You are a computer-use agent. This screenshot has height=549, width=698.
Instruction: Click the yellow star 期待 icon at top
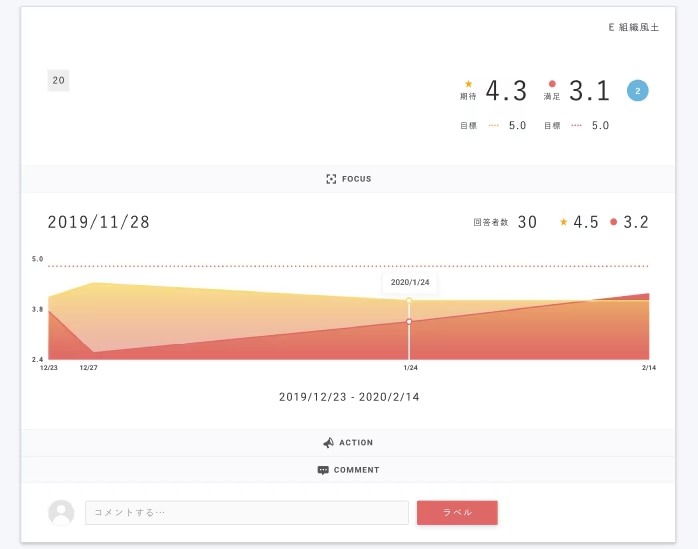pos(468,84)
